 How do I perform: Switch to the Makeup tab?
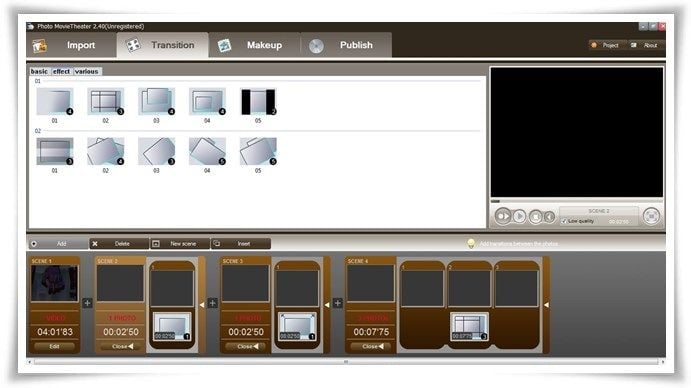click(254, 45)
